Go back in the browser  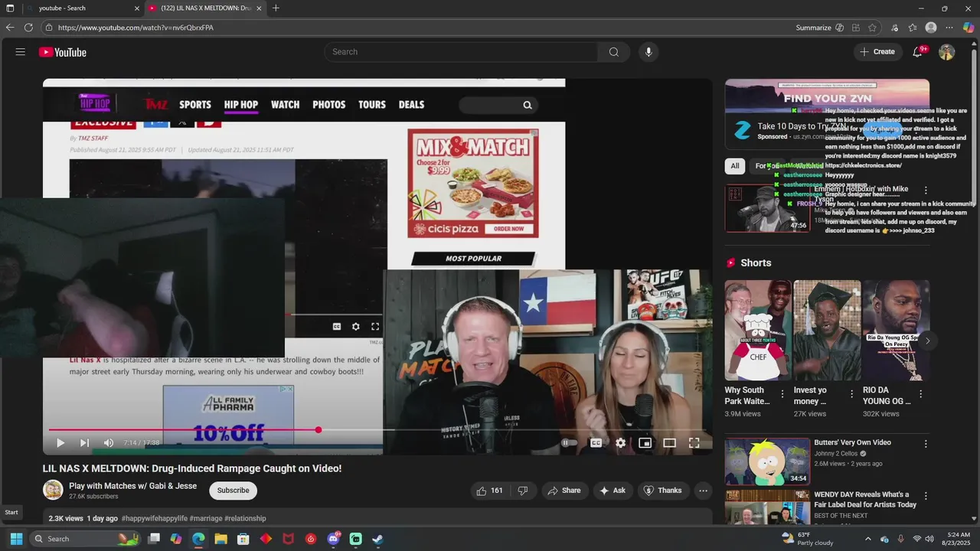tap(10, 28)
